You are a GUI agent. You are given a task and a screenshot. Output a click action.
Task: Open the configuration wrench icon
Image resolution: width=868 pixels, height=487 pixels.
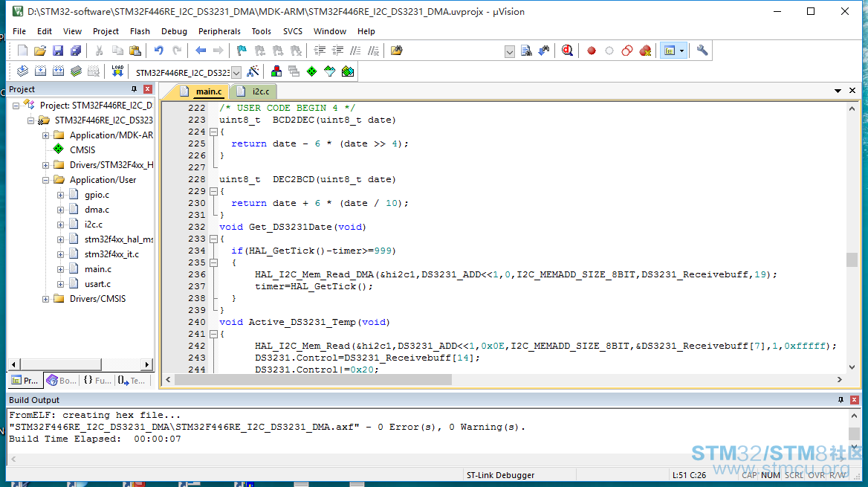pos(702,51)
